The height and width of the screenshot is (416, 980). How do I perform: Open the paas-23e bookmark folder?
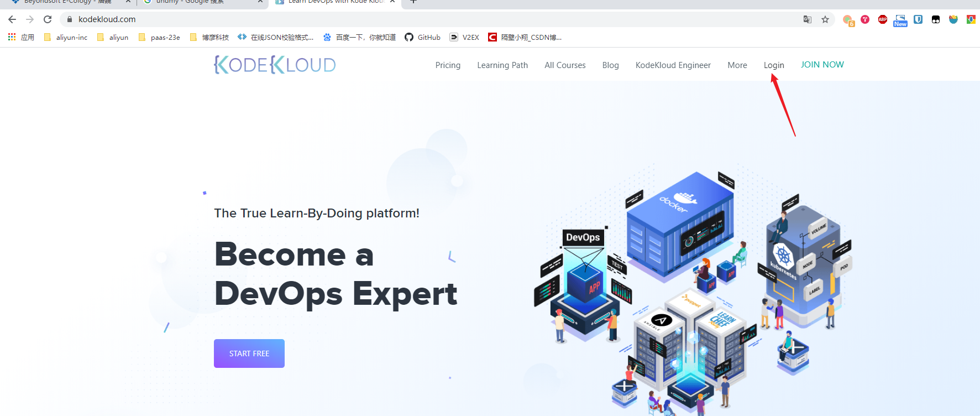[x=159, y=37]
